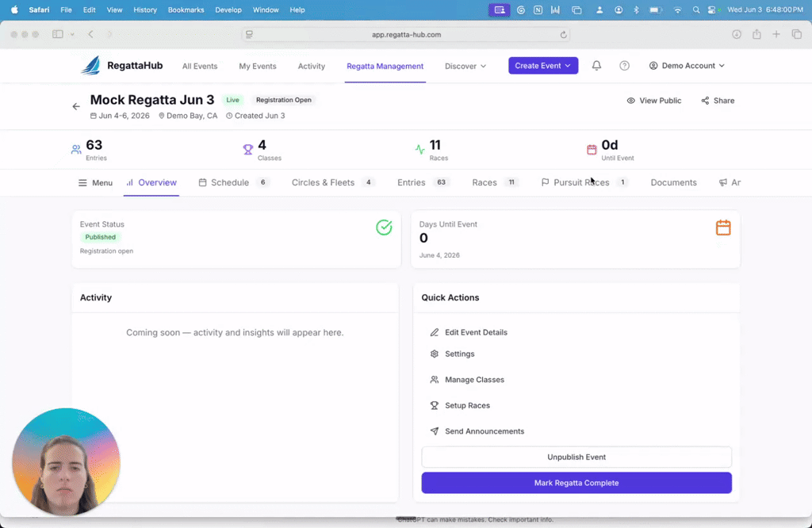Image resolution: width=812 pixels, height=528 pixels.
Task: Open the Create Event dropdown button
Action: click(x=542, y=66)
